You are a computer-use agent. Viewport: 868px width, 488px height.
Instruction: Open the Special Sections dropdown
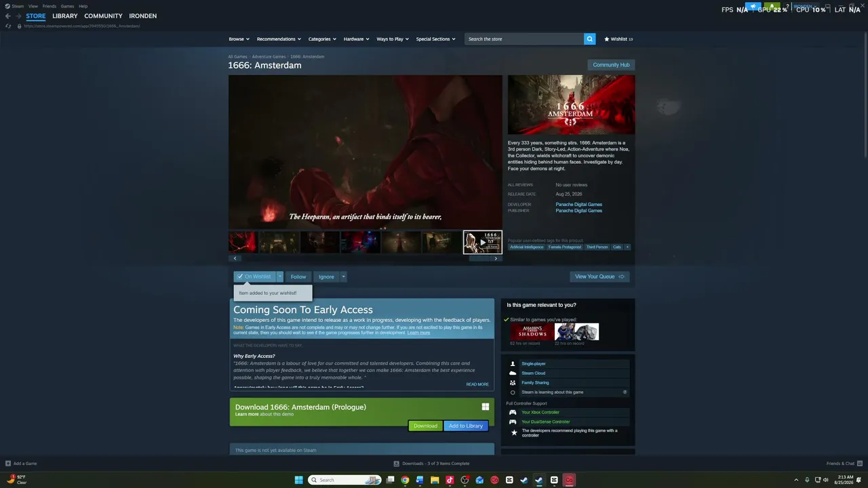(x=435, y=39)
